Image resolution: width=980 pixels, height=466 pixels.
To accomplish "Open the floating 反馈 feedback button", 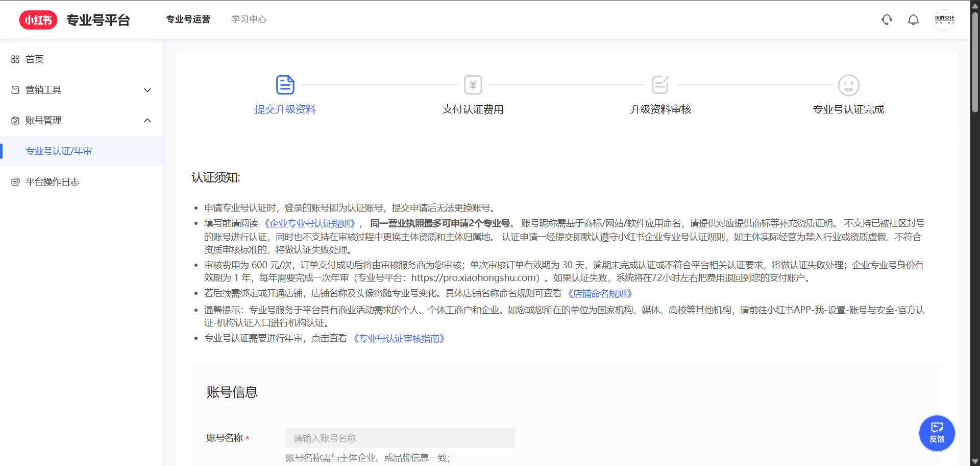I will pos(937,433).
